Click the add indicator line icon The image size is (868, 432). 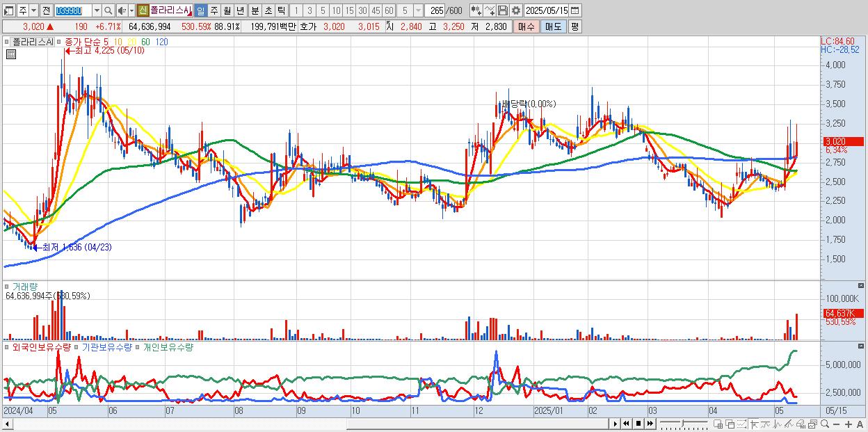click(x=490, y=10)
